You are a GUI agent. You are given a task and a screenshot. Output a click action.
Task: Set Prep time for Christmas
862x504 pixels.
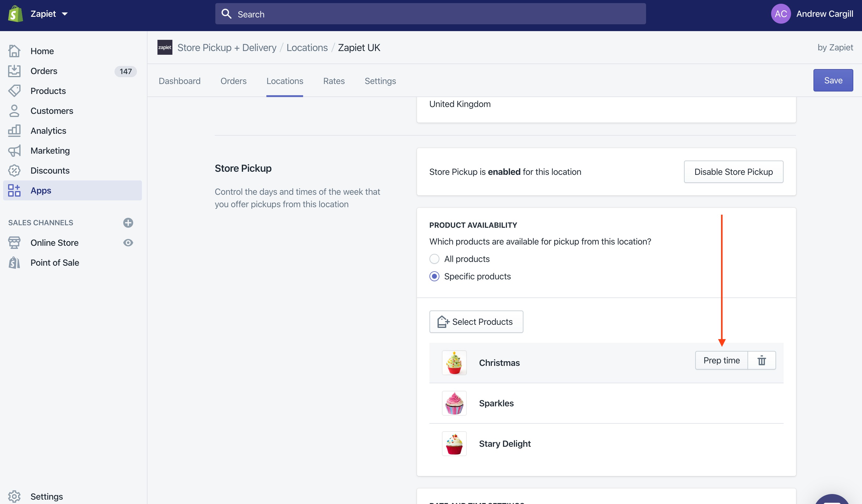[x=721, y=360]
